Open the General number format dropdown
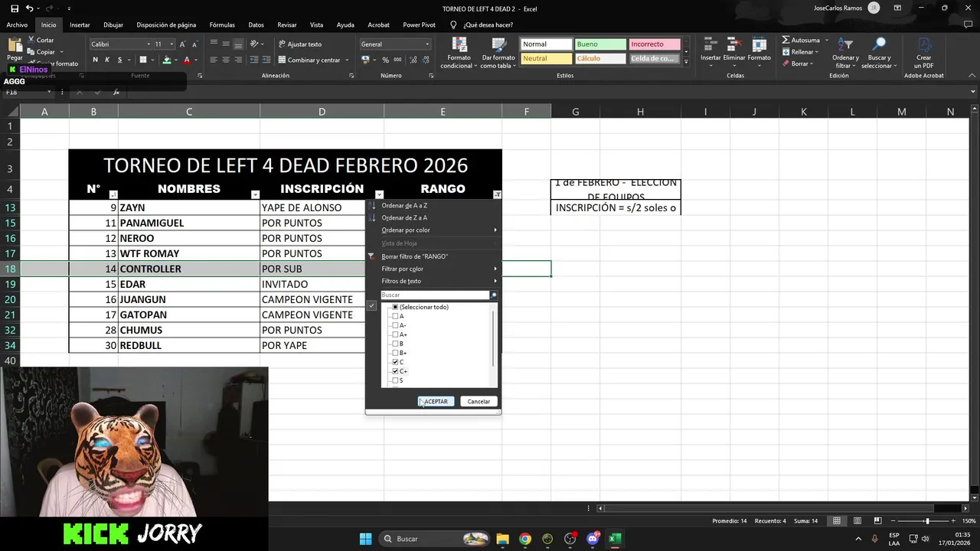The image size is (980, 551). tap(427, 44)
